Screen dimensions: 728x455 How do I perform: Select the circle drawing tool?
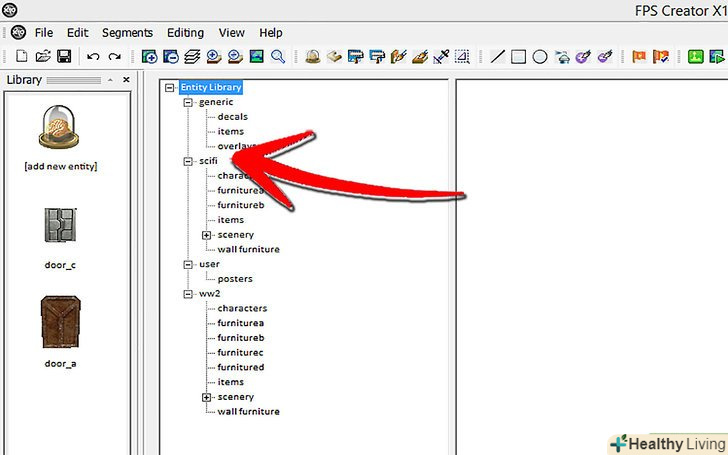(540, 57)
